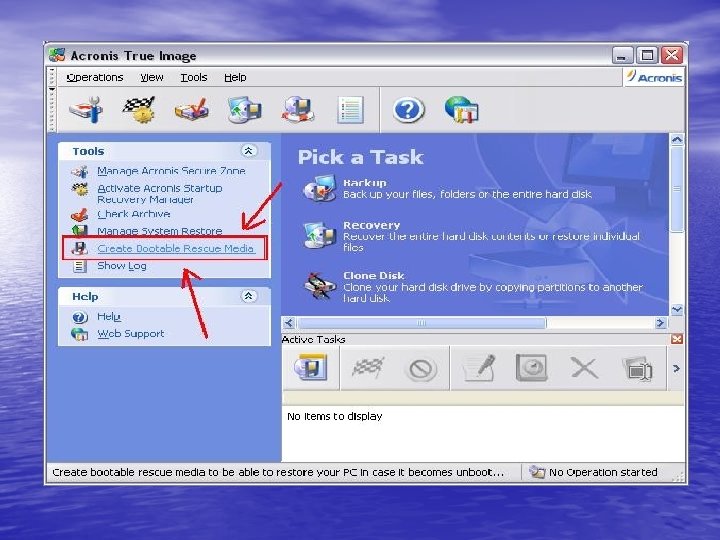Maximize the Acronis True Image window
720x540 pixels.
pos(647,56)
